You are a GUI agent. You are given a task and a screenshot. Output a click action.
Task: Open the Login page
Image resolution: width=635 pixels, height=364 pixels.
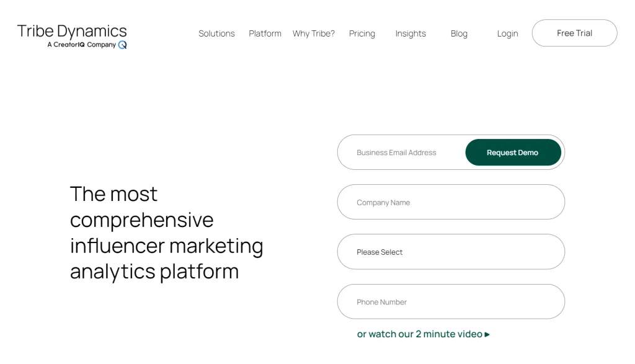507,33
